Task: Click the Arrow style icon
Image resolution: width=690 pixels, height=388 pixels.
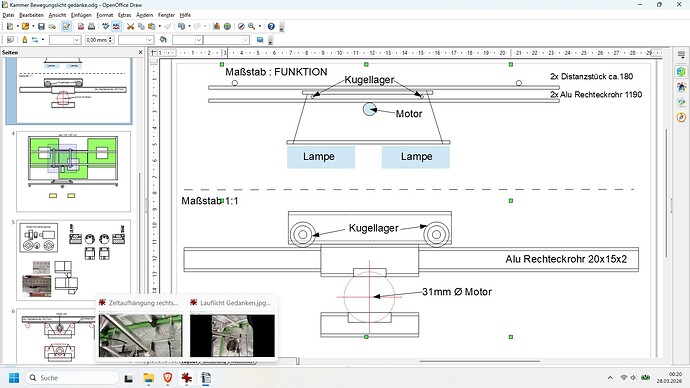Action: pyautogui.click(x=35, y=40)
